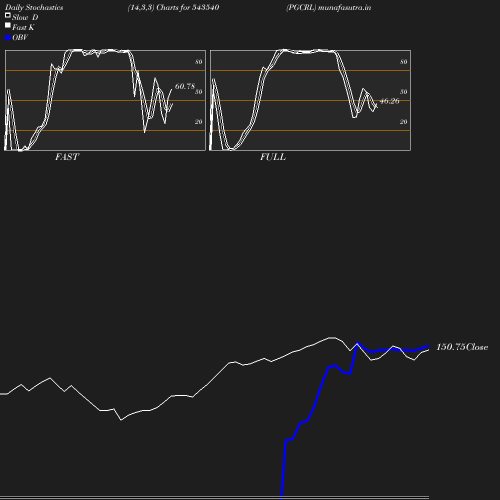Click the 50 axis label in FULL chart
This screenshot has width=500, height=500.
pos(404,92)
